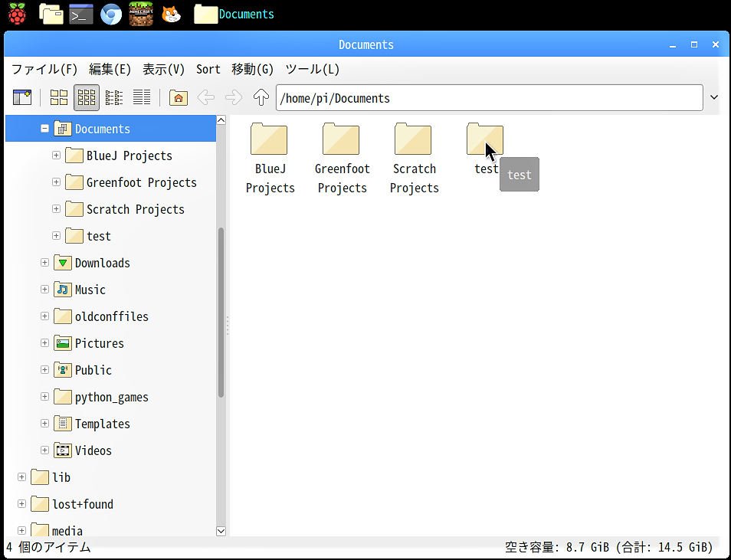
Task: Expand Templates tree node
Action: pyautogui.click(x=44, y=424)
